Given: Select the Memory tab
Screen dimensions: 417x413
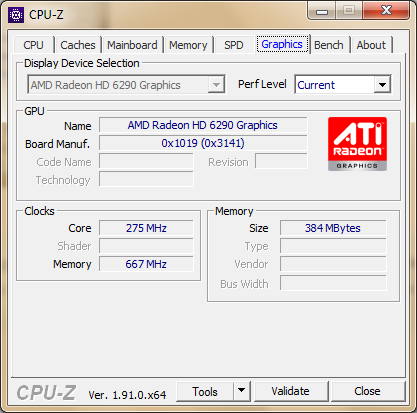Looking at the screenshot, I should [x=188, y=45].
